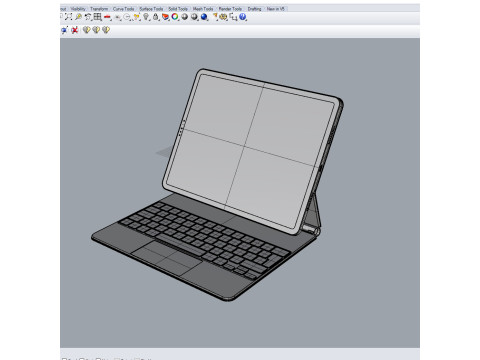Click the padlock Lock Objects icon
The height and width of the screenshot is (360, 480).
tap(156, 17)
